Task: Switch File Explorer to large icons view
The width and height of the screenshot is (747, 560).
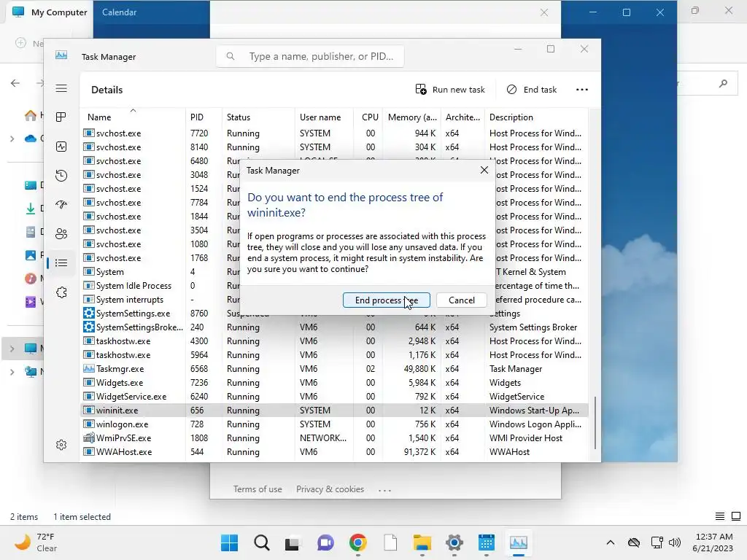Action: click(736, 516)
